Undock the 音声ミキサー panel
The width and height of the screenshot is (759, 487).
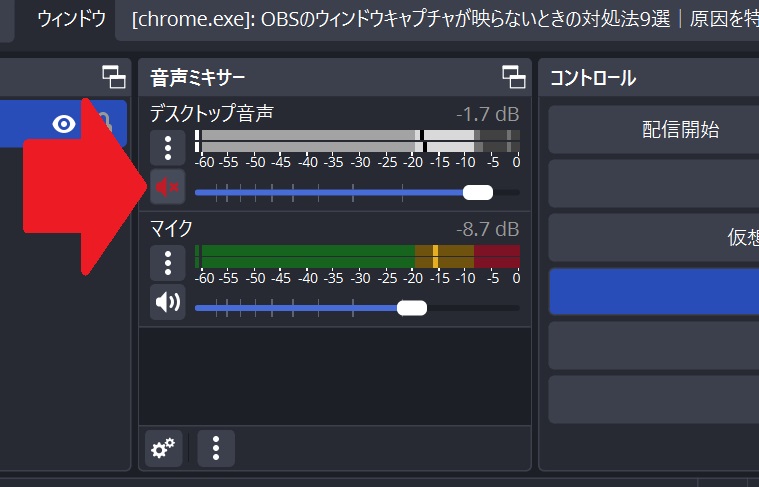[514, 77]
